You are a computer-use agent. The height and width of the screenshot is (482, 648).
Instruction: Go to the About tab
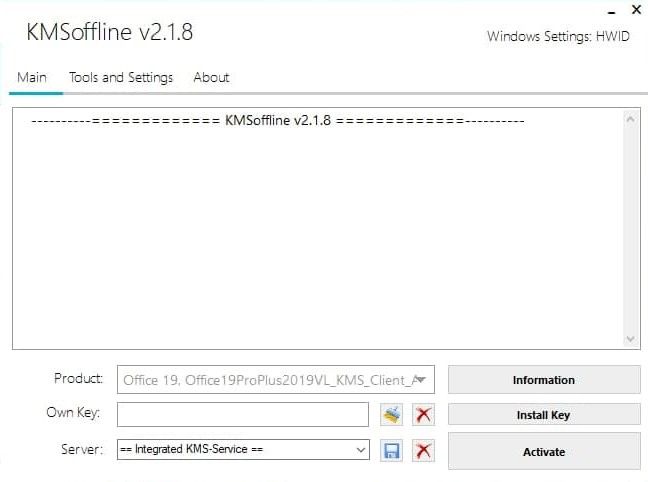pyautogui.click(x=211, y=77)
